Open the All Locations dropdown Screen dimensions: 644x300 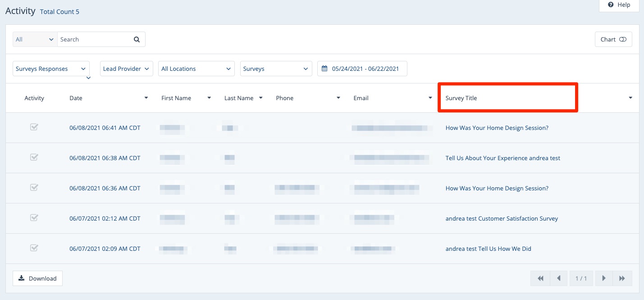196,69
